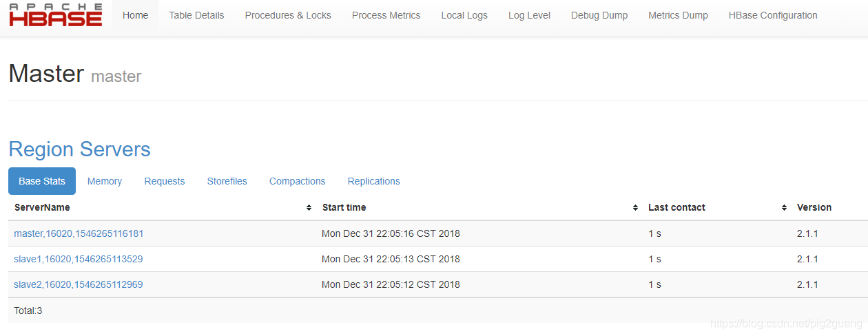868x336 pixels.
Task: Sort by Last contact column arrows
Action: pyautogui.click(x=784, y=208)
